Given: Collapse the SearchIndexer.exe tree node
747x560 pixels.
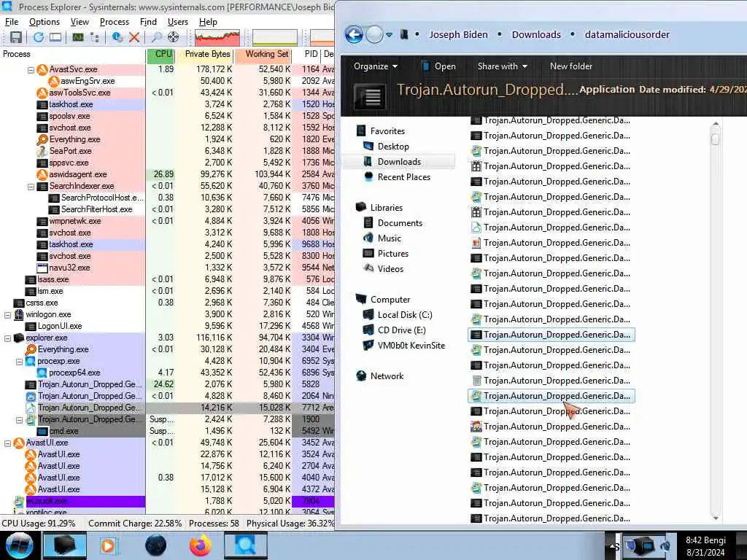Looking at the screenshot, I should pos(31,187).
